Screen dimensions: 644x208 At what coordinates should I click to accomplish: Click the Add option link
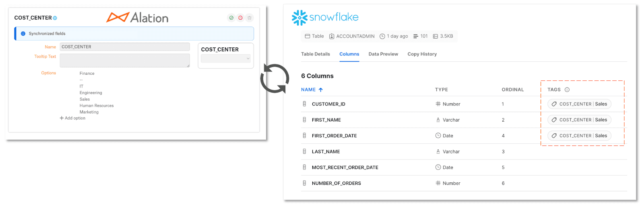coord(73,118)
